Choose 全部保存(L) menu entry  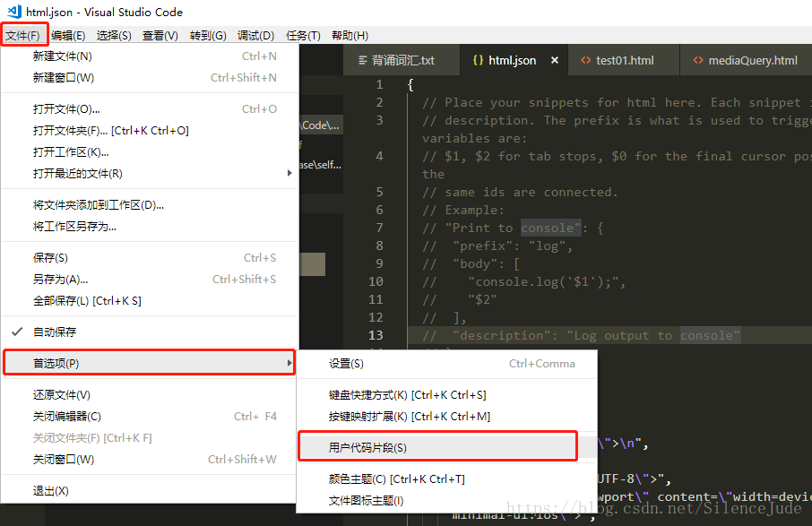pos(151,301)
